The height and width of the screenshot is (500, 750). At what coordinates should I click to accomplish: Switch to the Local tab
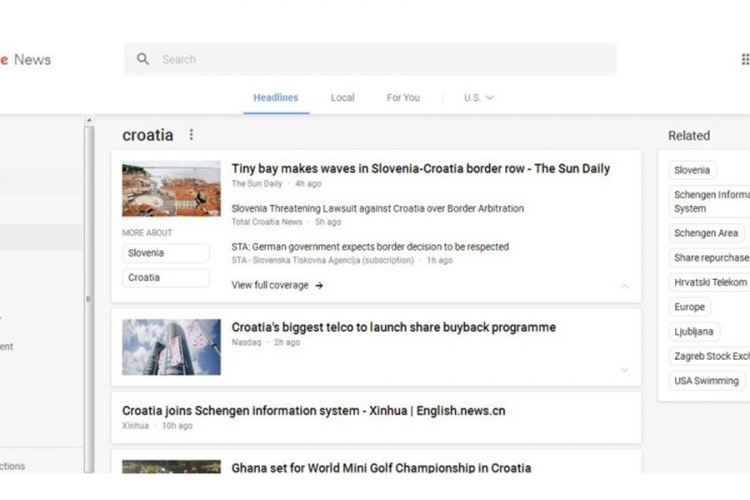(x=342, y=98)
